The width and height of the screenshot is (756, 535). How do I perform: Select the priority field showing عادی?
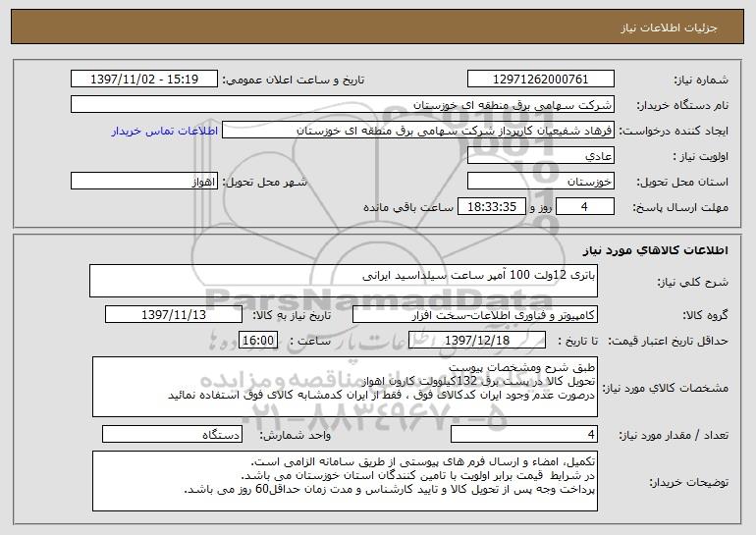point(540,156)
